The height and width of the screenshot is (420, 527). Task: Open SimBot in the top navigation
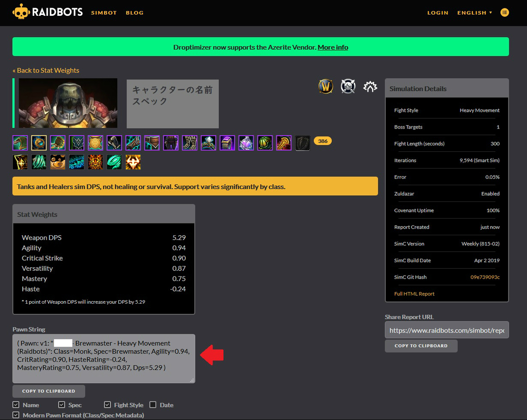tap(104, 13)
